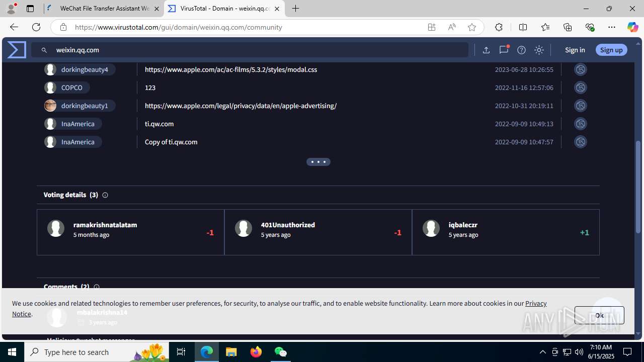Add page to favorites star

[472, 27]
